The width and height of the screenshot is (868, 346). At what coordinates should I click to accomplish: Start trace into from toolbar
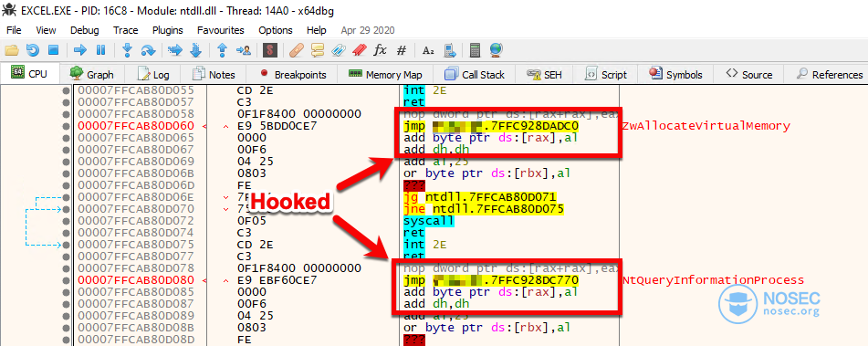175,50
